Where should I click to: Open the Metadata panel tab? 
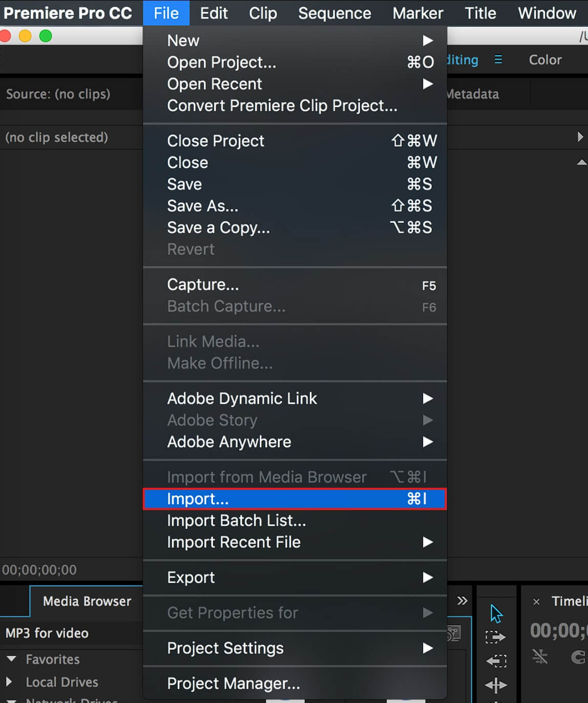pyautogui.click(x=473, y=94)
